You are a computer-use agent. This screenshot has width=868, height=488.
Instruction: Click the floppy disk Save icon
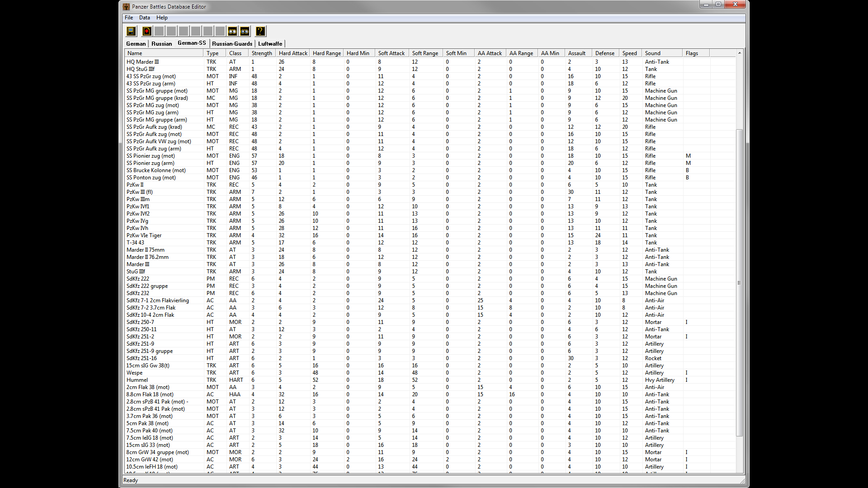click(131, 31)
